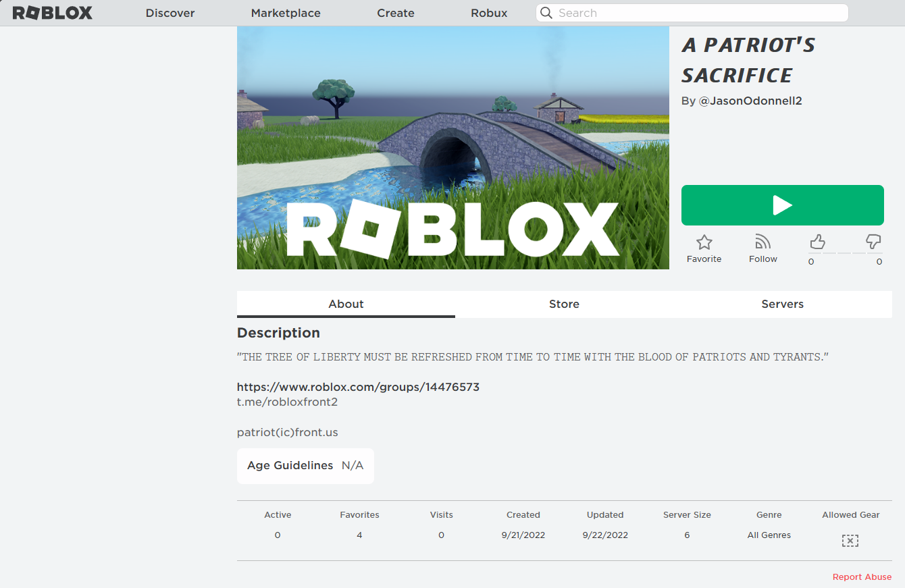Click the Allowed Gear icon
This screenshot has height=588, width=905.
pos(850,540)
